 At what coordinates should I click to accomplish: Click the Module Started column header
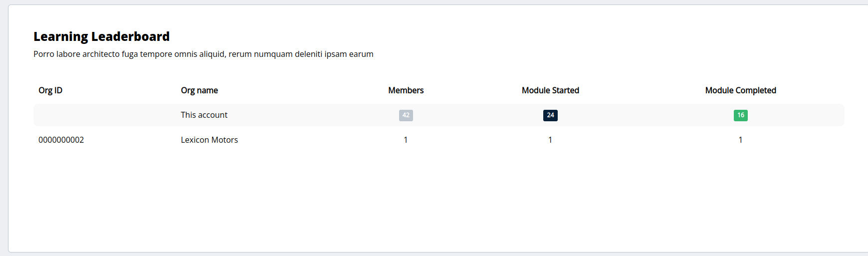[x=550, y=90]
